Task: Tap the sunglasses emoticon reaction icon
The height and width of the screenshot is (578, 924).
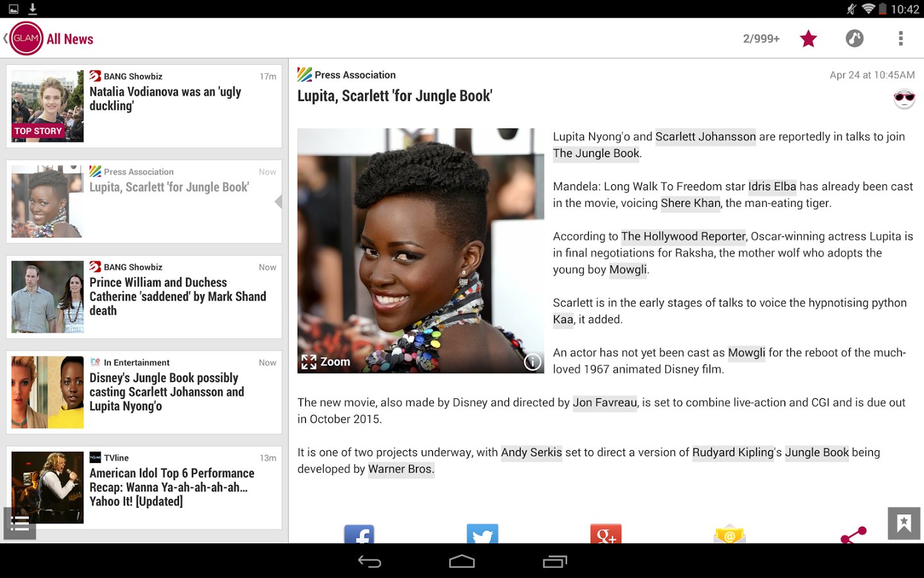Action: 904,99
